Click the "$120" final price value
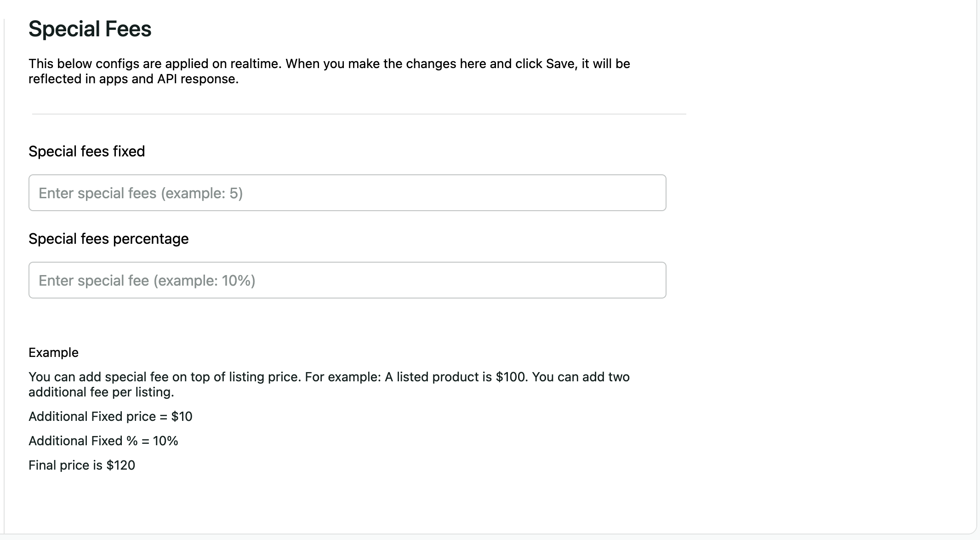The image size is (980, 540). [x=121, y=465]
